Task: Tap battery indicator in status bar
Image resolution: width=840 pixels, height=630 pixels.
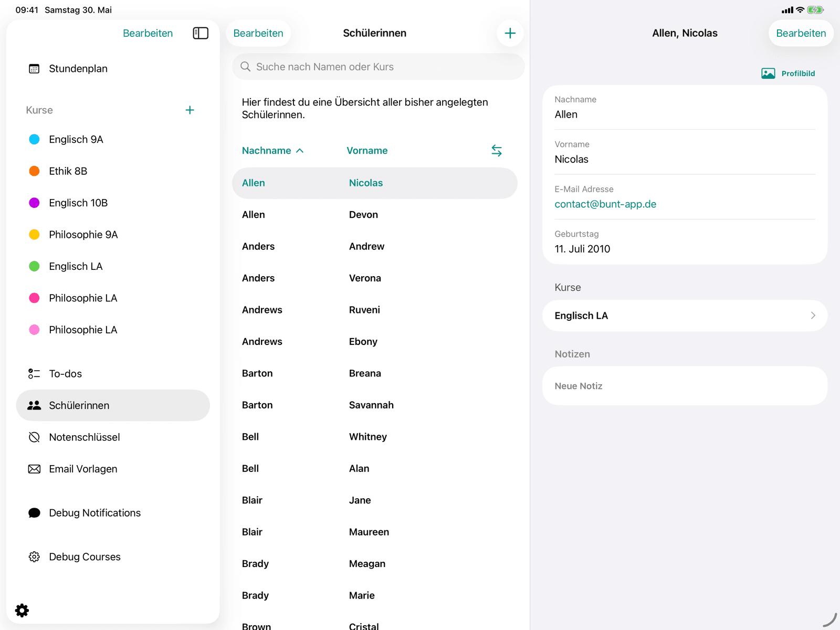Action: 815,10
